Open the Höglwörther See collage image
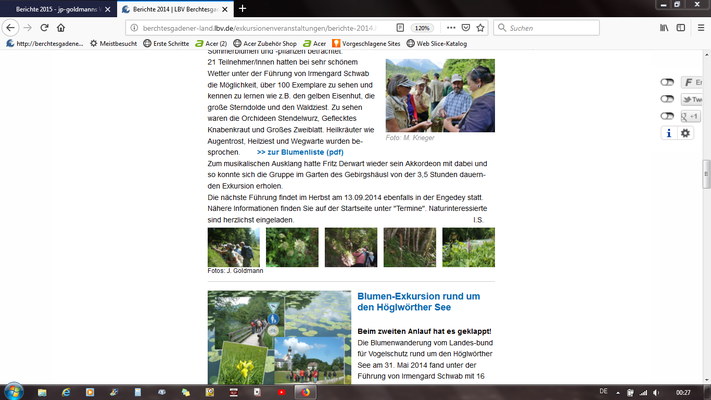711x400 pixels. [x=279, y=337]
